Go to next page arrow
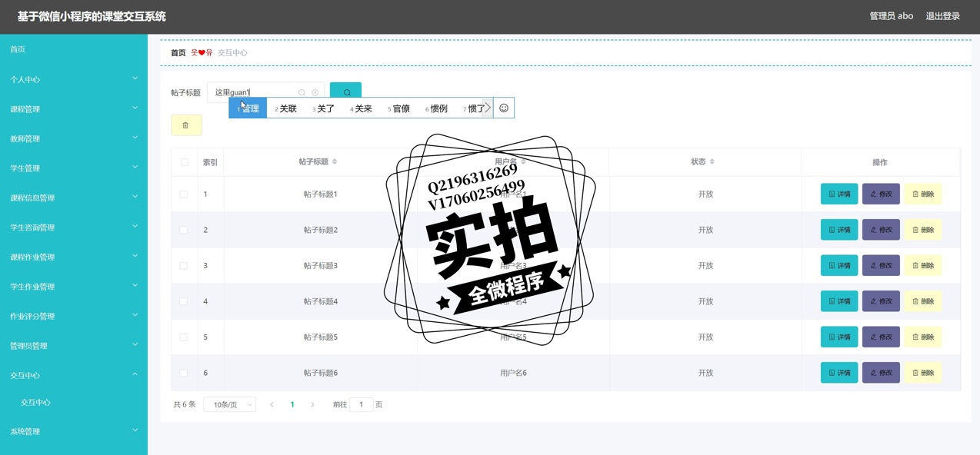The image size is (980, 455). (312, 405)
